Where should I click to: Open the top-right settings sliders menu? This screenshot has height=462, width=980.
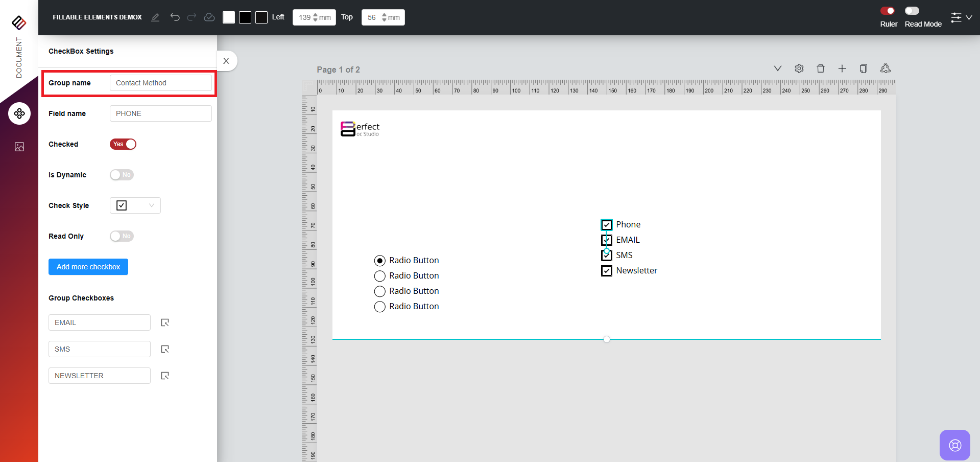[x=961, y=17]
